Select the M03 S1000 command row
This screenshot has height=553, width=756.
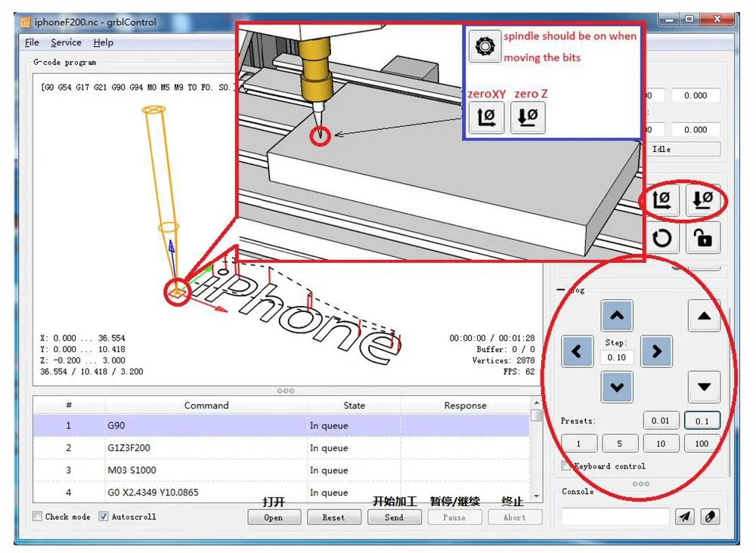(x=281, y=470)
